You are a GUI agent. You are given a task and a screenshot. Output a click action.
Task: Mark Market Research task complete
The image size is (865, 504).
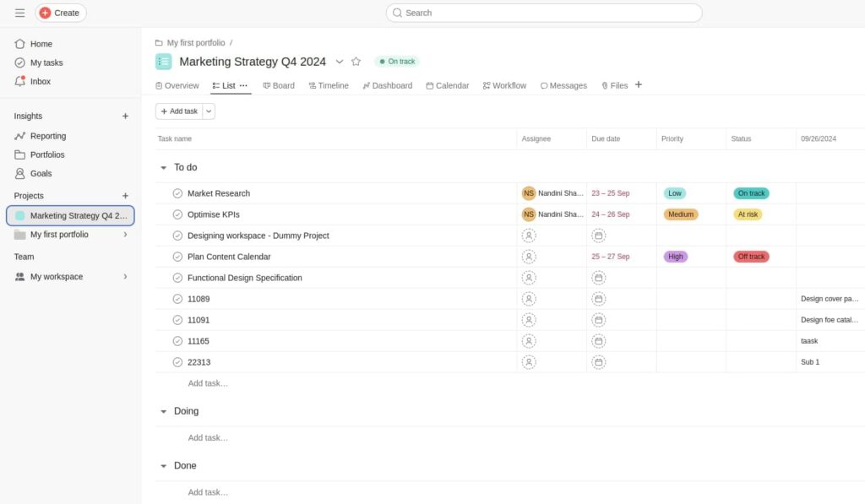[x=177, y=193]
